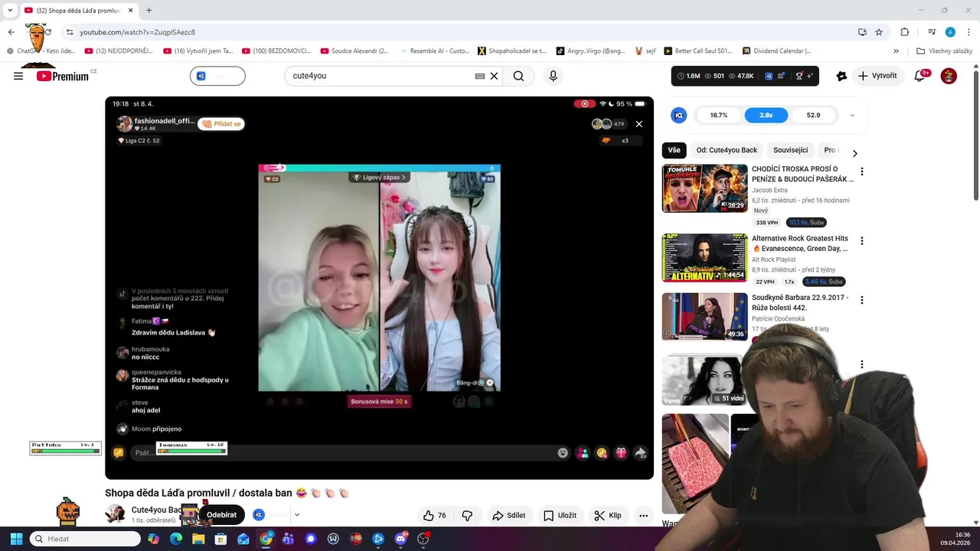The width and height of the screenshot is (980, 551).
Task: Open Discord from the taskbar
Action: 400,539
